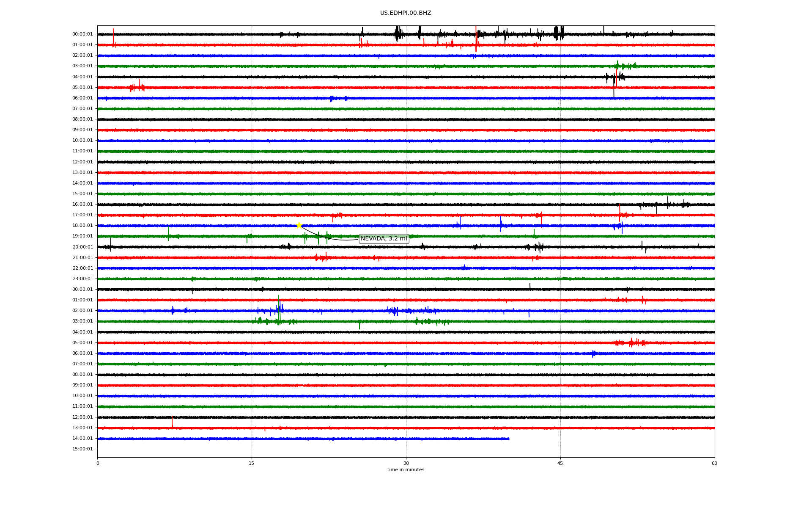Click the end of the truncated final blue trace
812x508 pixels.
pyautogui.click(x=508, y=439)
